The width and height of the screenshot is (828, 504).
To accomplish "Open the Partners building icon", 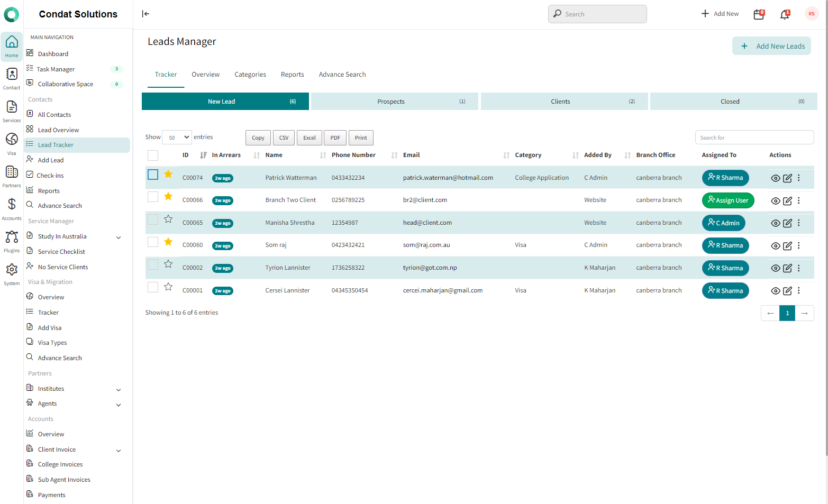I will point(12,177).
